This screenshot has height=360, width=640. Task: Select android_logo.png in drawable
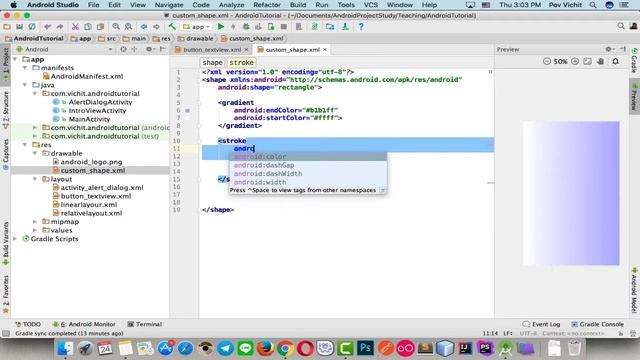click(91, 162)
